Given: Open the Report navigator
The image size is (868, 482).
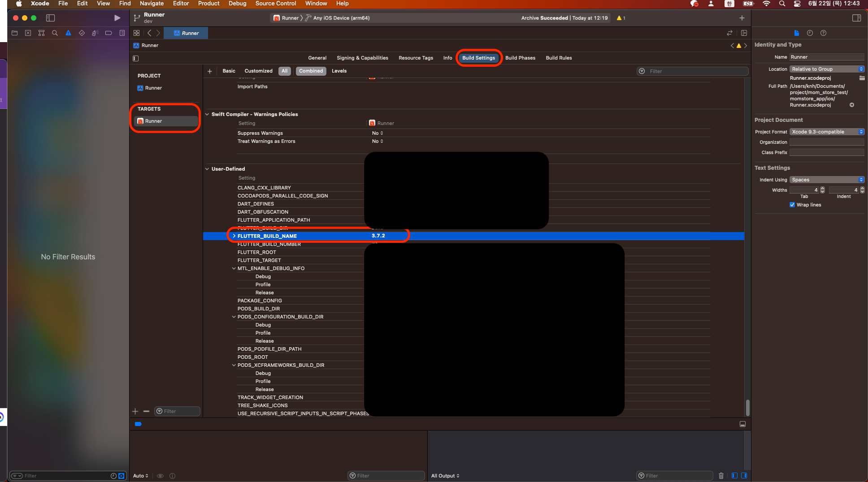Looking at the screenshot, I should coord(122,33).
